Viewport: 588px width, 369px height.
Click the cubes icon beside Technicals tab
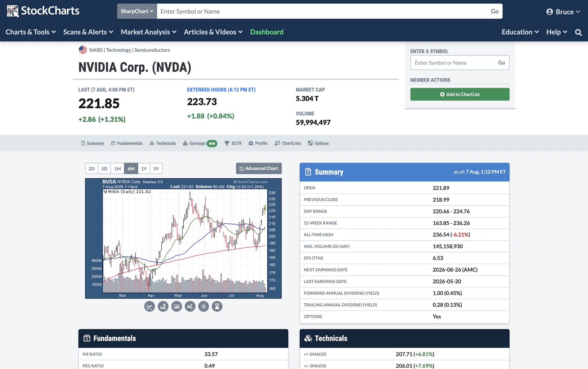(152, 143)
